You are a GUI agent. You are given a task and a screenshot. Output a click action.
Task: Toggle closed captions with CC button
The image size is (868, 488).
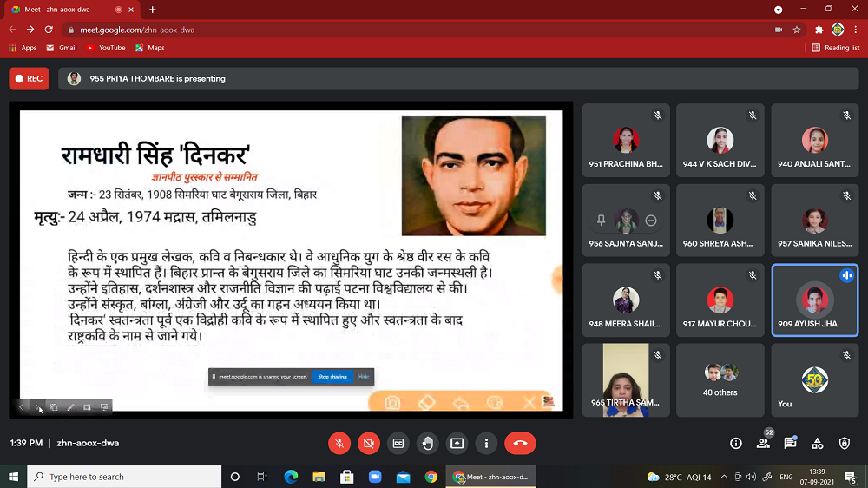(x=398, y=443)
